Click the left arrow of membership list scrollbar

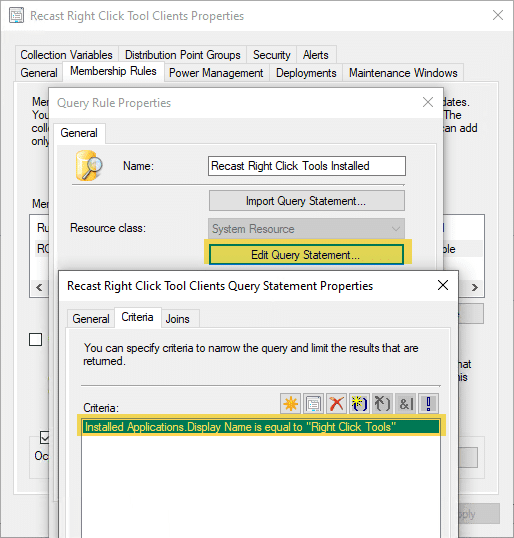[39, 287]
